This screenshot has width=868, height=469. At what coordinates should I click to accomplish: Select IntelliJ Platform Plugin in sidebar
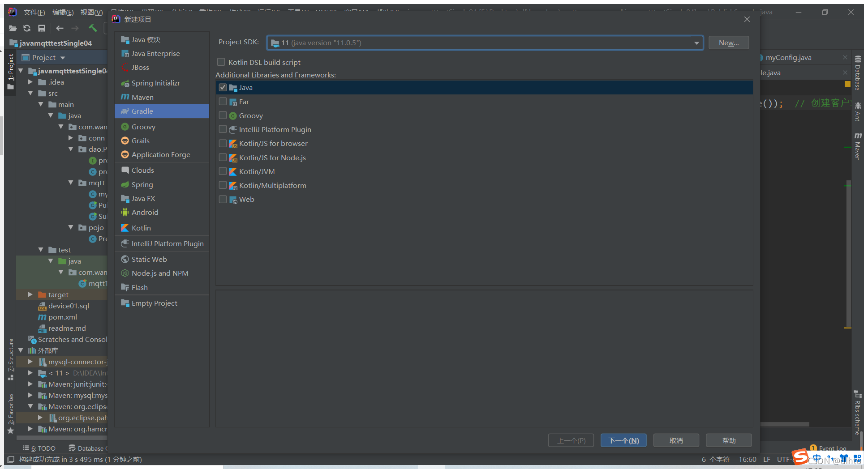pos(162,243)
